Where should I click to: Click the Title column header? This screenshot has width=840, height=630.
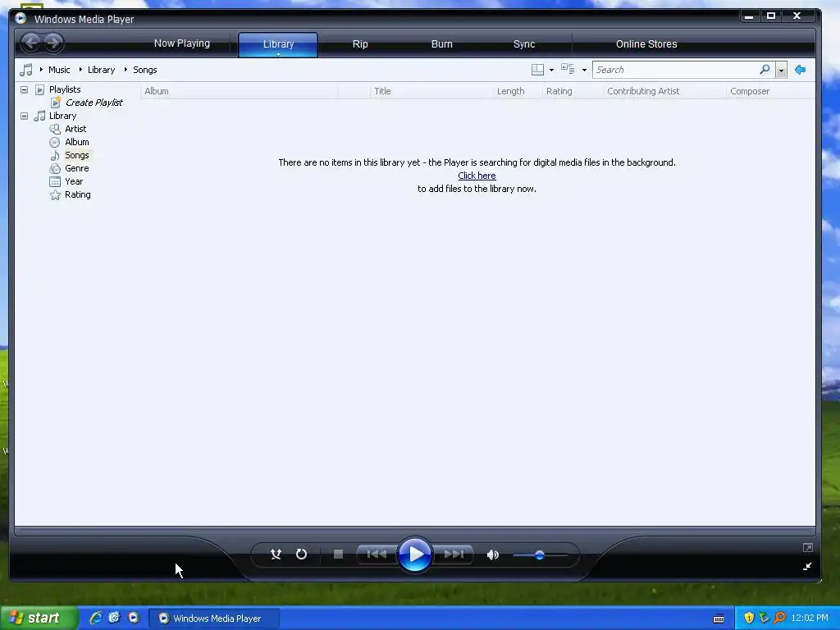click(431, 91)
